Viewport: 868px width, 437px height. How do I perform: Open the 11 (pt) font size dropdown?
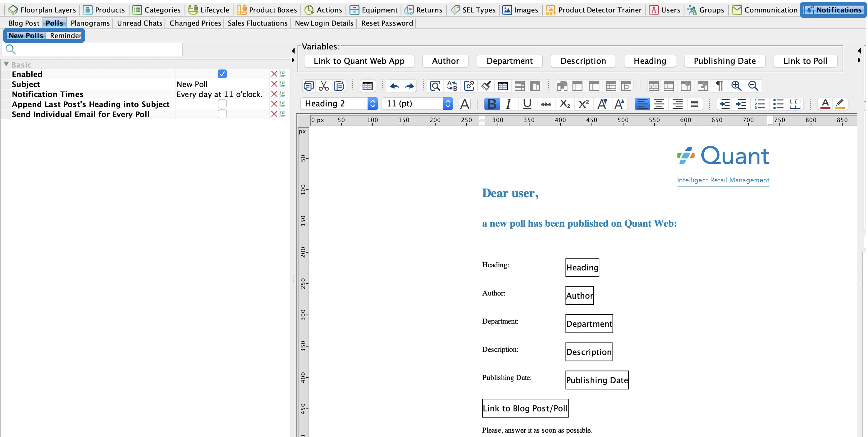[x=417, y=103]
